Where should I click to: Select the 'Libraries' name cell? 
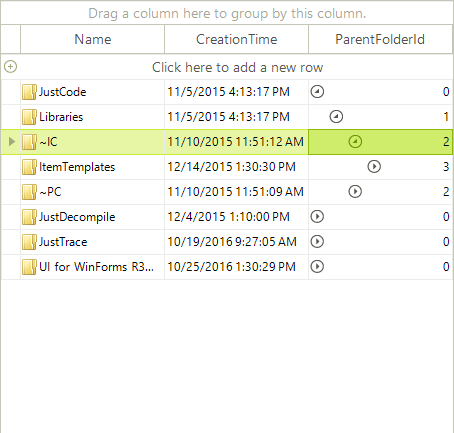(x=92, y=117)
